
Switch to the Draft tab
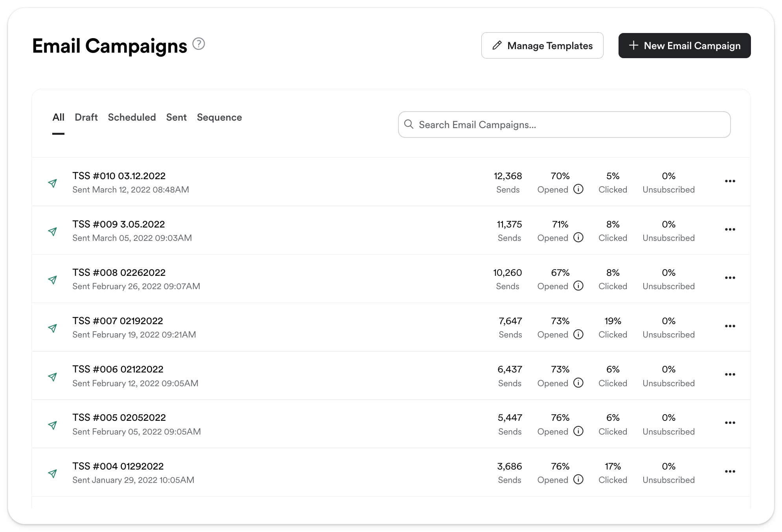[86, 117]
